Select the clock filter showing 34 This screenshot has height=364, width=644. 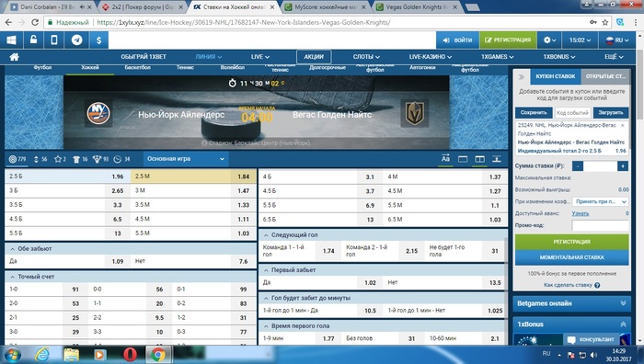(x=121, y=159)
